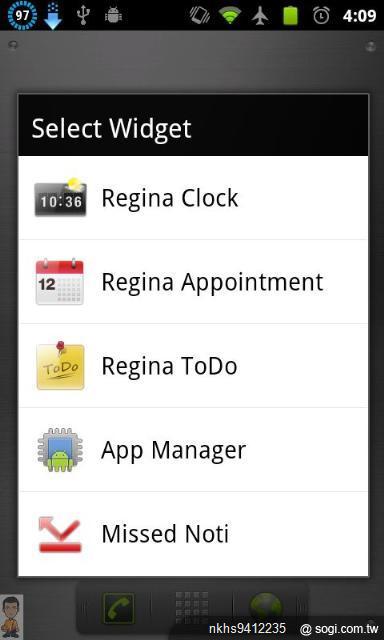Tap the Missed Noti red arrow icon
The image size is (384, 640).
[60, 534]
